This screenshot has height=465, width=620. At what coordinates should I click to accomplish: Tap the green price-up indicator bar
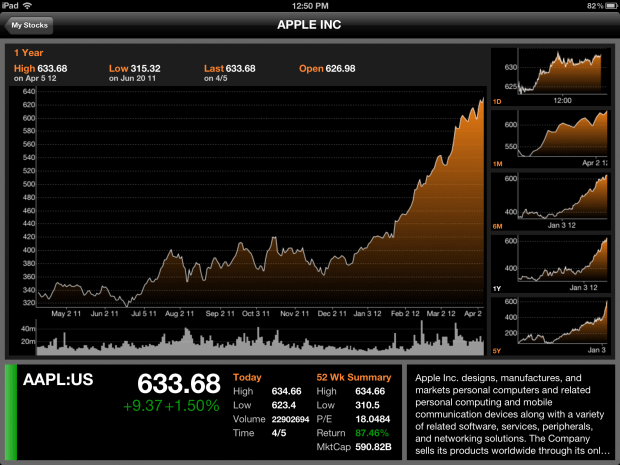11,412
